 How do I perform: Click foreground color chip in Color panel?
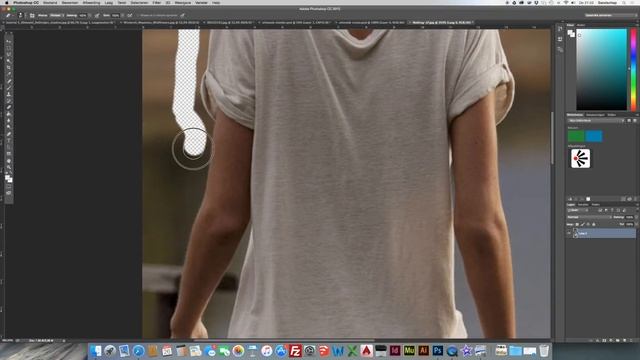pyautogui.click(x=570, y=33)
